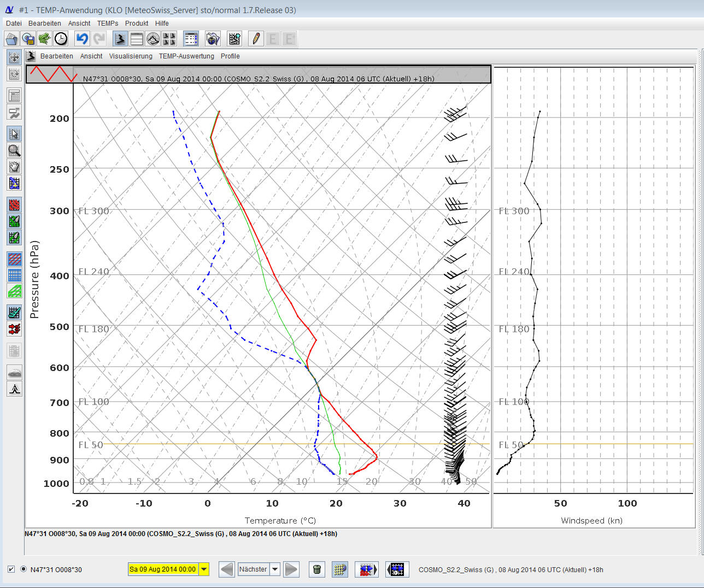Open the TEMP-Auswertung submenu
Screen dimensions: 704x588
186,56
